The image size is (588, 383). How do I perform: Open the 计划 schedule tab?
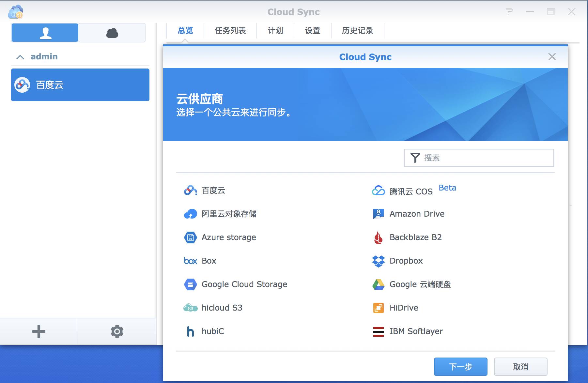(x=275, y=31)
